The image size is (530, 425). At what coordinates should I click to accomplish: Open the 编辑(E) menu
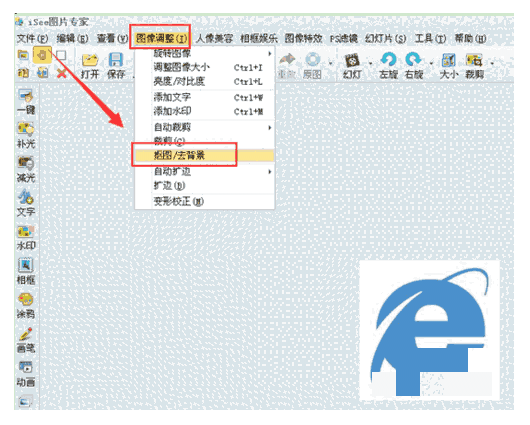coord(72,39)
